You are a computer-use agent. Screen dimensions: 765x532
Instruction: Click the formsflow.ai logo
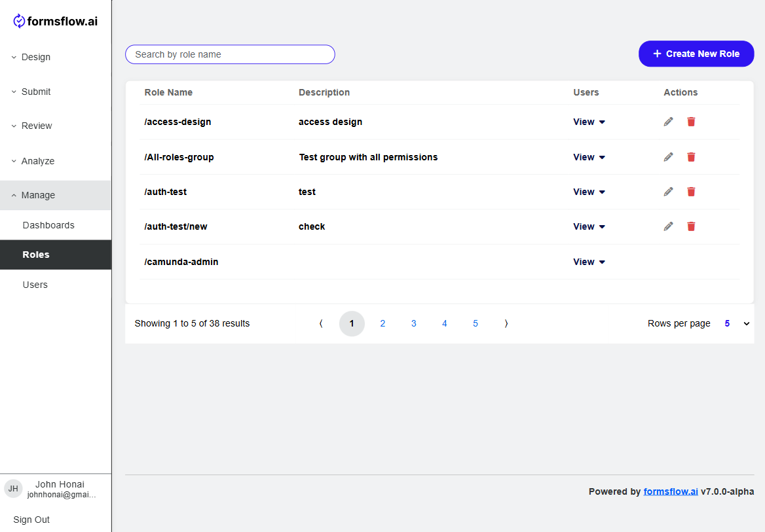point(55,21)
